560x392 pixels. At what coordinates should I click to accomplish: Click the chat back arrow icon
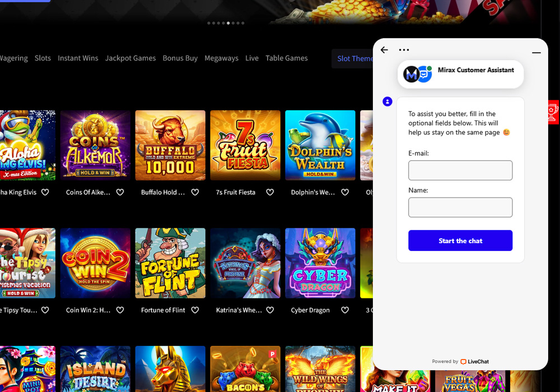coord(384,50)
